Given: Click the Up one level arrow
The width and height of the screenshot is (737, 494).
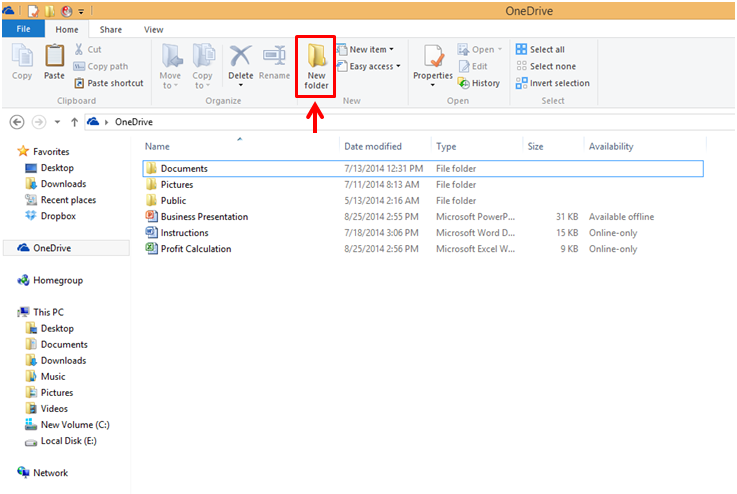Looking at the screenshot, I should click(74, 122).
